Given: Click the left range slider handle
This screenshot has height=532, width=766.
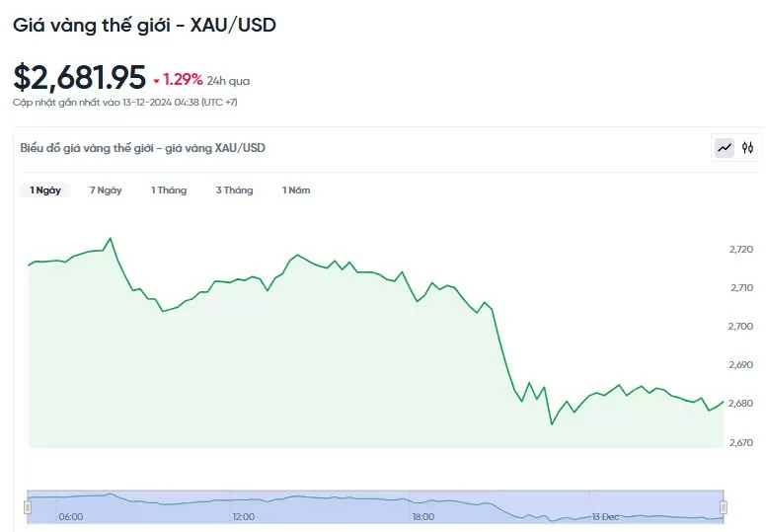Looking at the screenshot, I should [28, 506].
